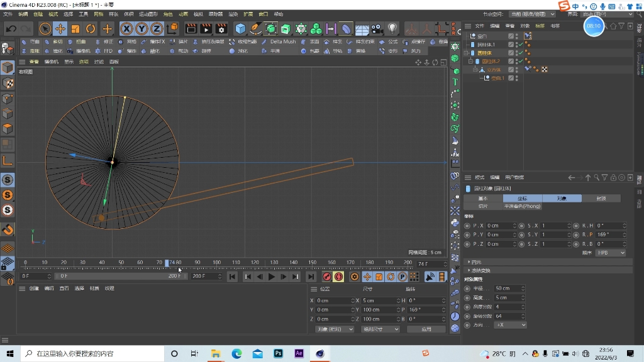
Task: Click the Play button in the timeline
Action: click(270, 276)
